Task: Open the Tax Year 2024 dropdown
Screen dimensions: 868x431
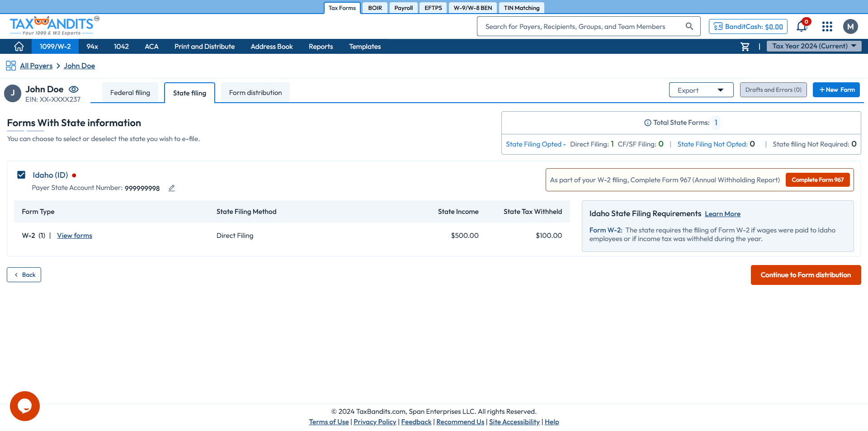Action: [814, 46]
